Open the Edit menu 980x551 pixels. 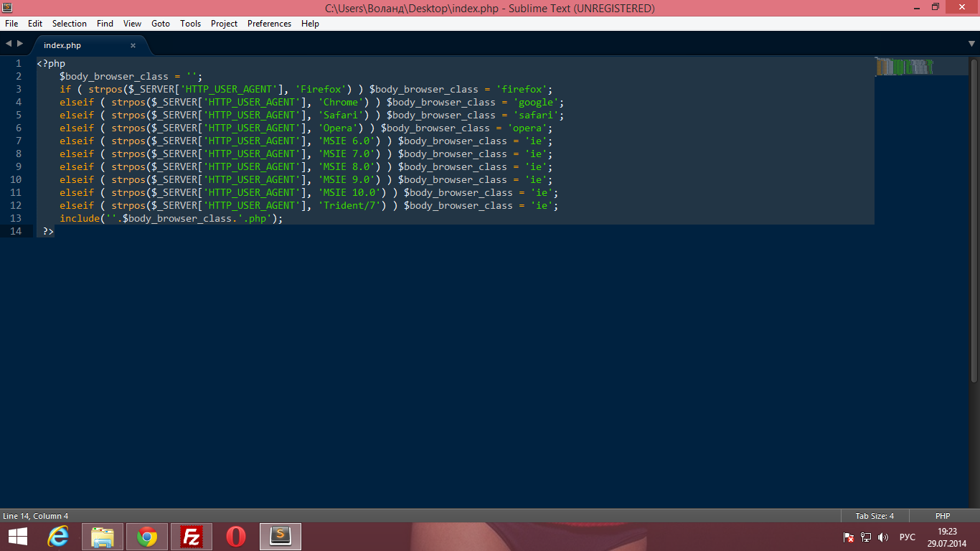pos(35,24)
